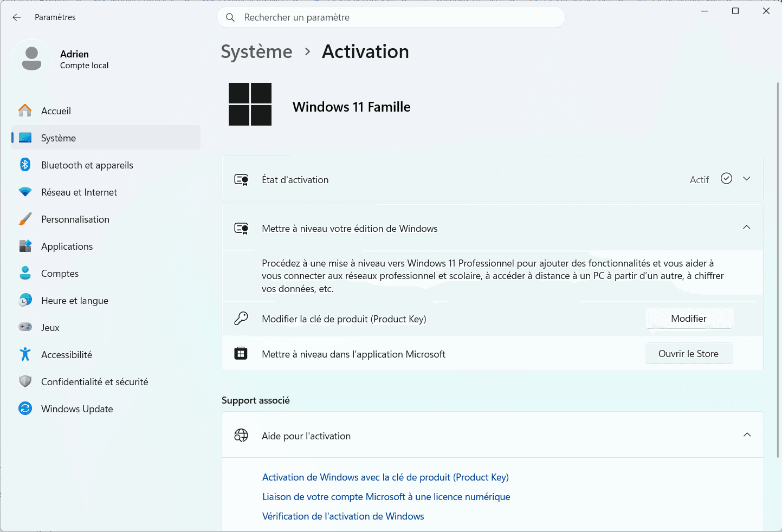
Task: Open the Accueil page
Action: (x=106, y=111)
